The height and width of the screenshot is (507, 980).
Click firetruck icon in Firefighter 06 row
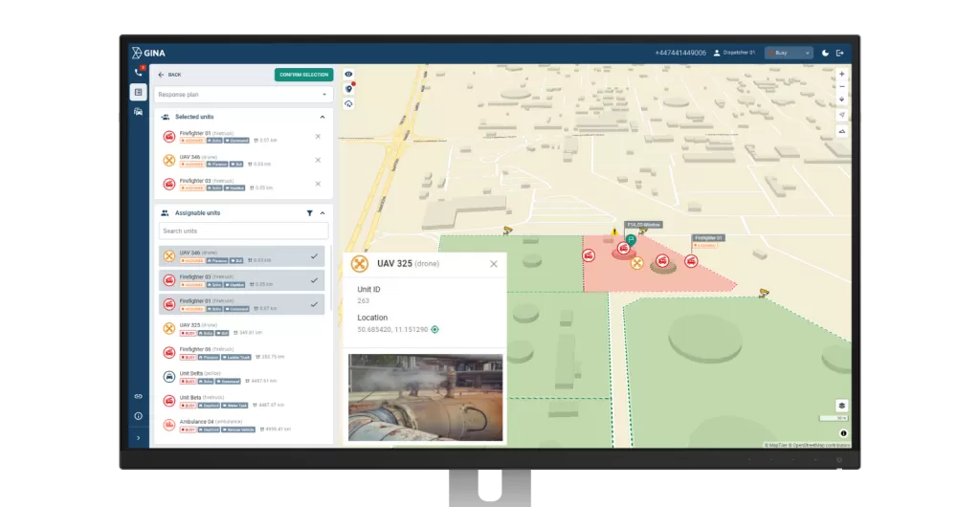point(168,353)
